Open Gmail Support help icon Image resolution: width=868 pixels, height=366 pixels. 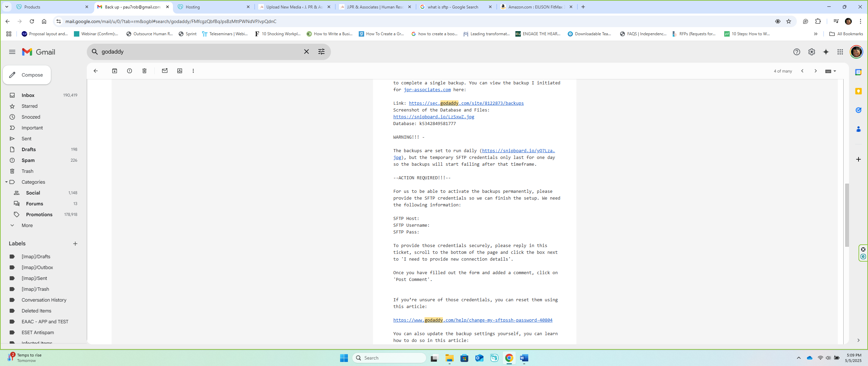tap(796, 52)
